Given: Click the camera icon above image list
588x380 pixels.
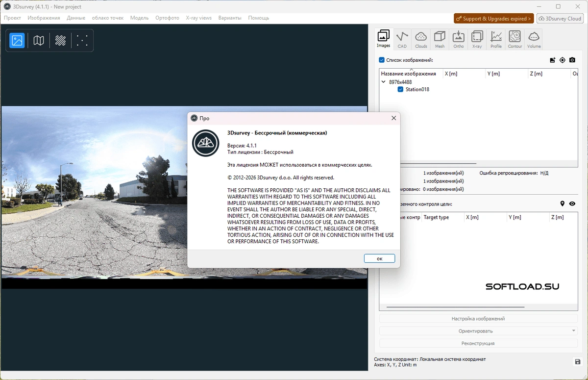Looking at the screenshot, I should 572,60.
